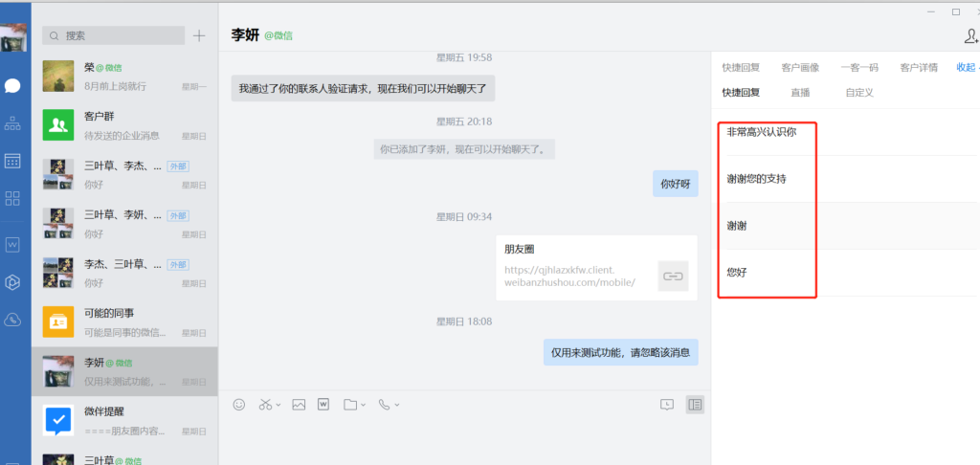The height and width of the screenshot is (465, 980).
Task: Click the link icon on 朋友圈 card
Action: tap(673, 276)
